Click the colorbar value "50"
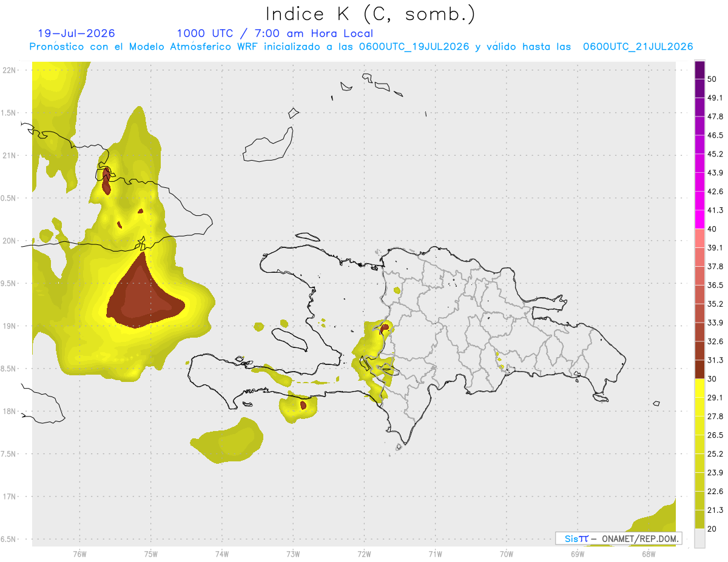 713,79
